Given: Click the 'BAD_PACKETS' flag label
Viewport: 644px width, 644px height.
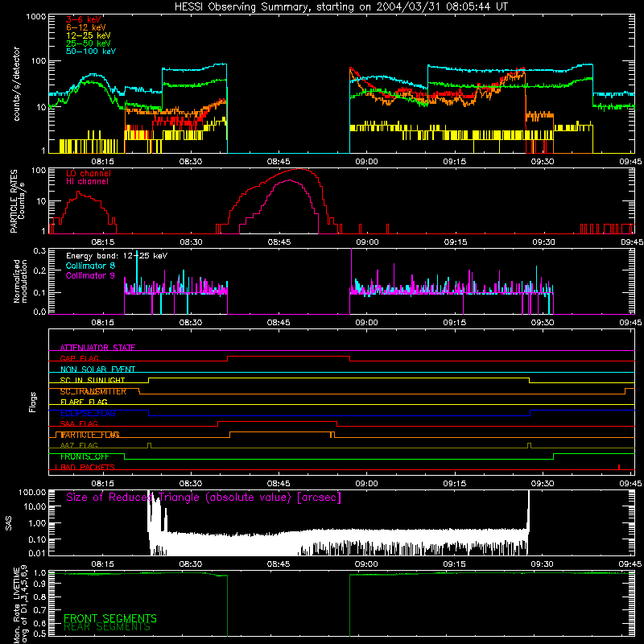Looking at the screenshot, I should coord(88,467).
